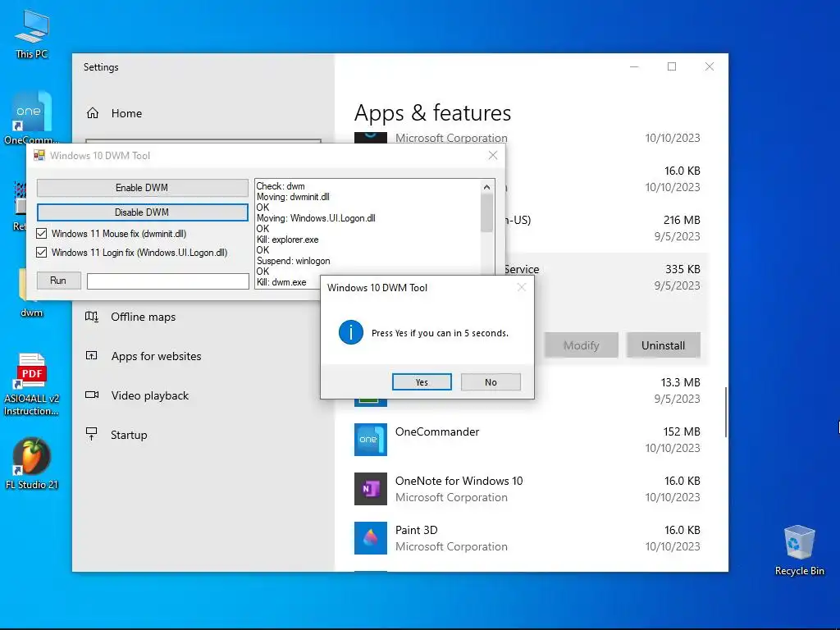Minimize the Settings window
The image size is (840, 630).
point(634,66)
